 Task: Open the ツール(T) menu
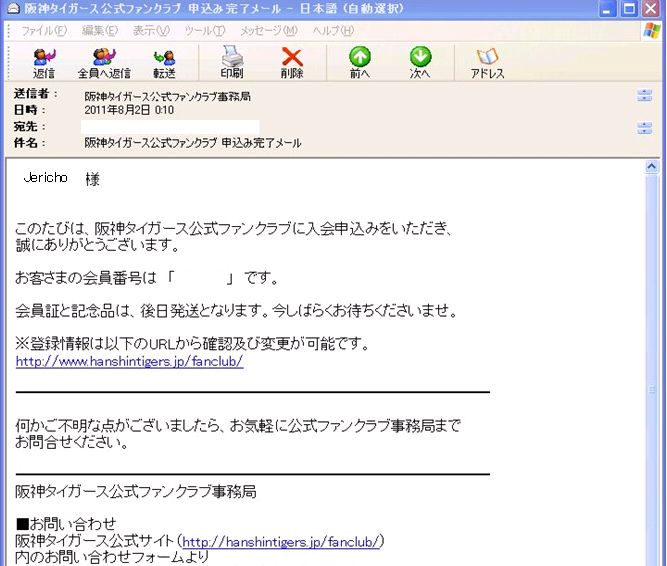[x=205, y=31]
